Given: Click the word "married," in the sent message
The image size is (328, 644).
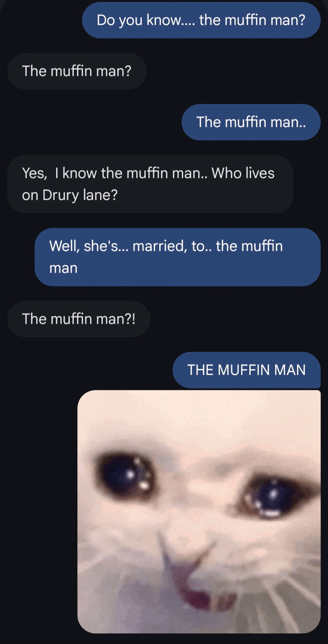Looking at the screenshot, I should pyautogui.click(x=160, y=246).
